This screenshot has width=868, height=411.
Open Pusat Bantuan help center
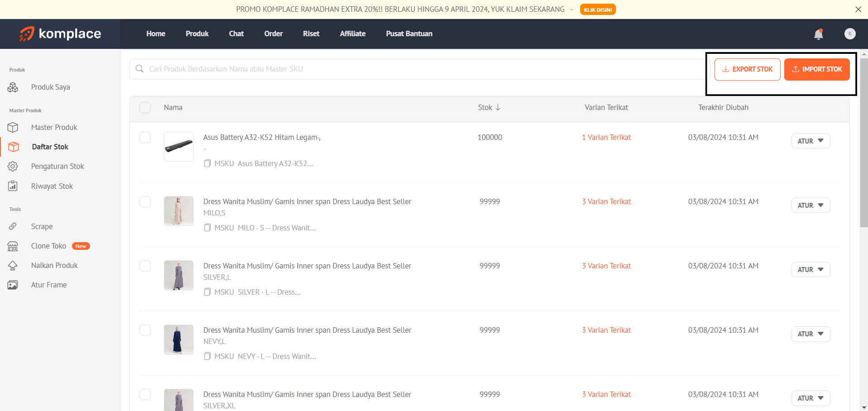coord(409,33)
